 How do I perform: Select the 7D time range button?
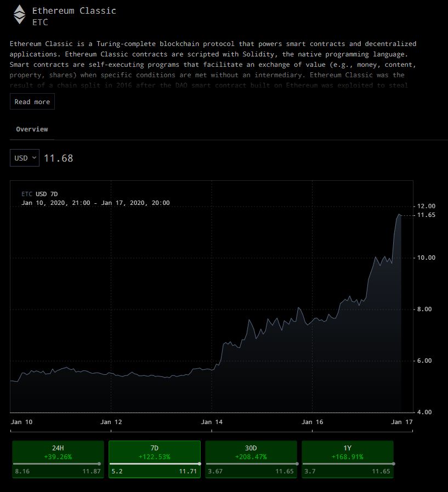155,459
